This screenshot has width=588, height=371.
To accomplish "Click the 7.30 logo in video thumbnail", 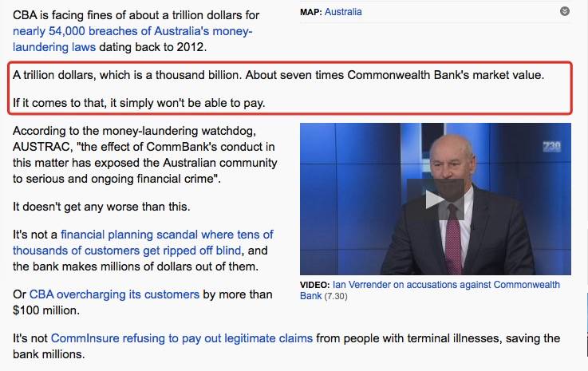I will pyautogui.click(x=551, y=147).
